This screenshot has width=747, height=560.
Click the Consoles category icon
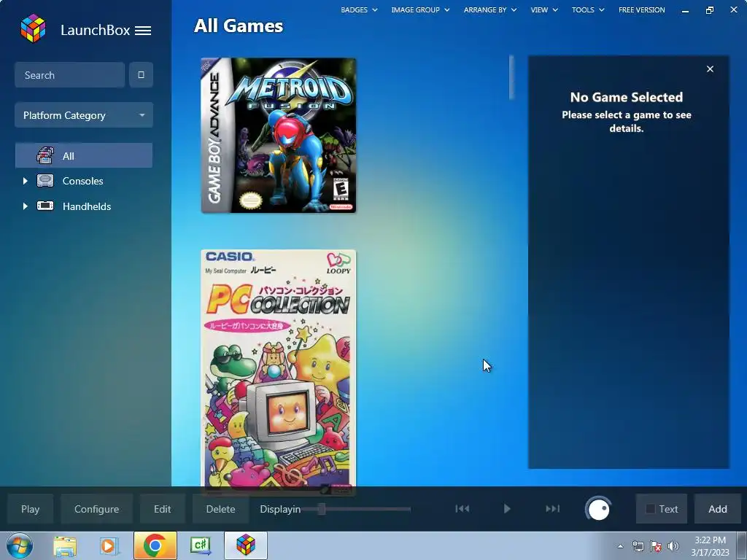click(45, 181)
